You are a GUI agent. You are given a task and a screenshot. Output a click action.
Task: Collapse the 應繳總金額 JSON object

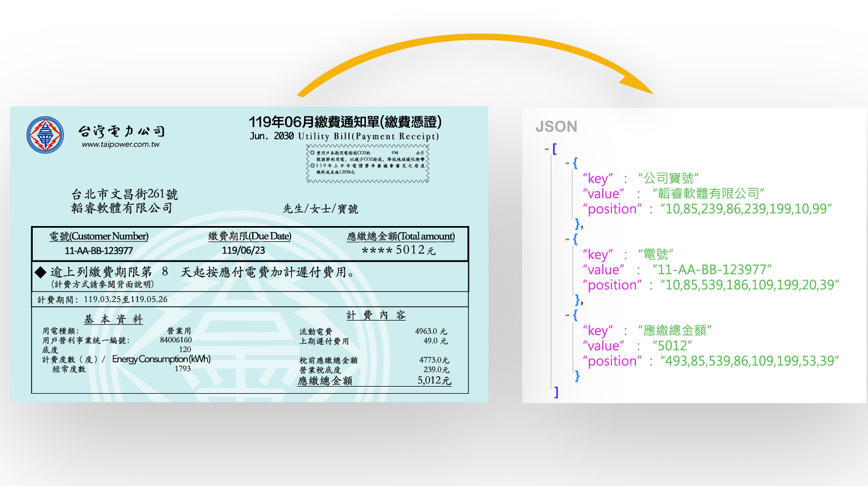(x=568, y=315)
